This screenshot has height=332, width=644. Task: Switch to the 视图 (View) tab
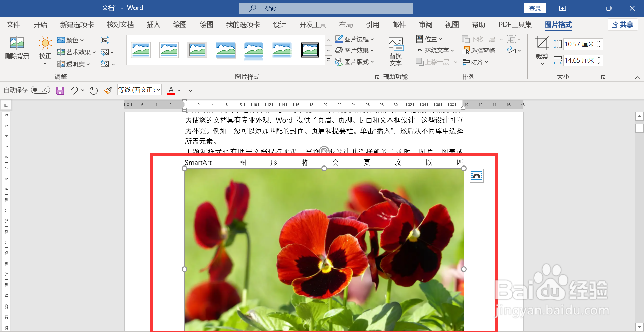452,25
